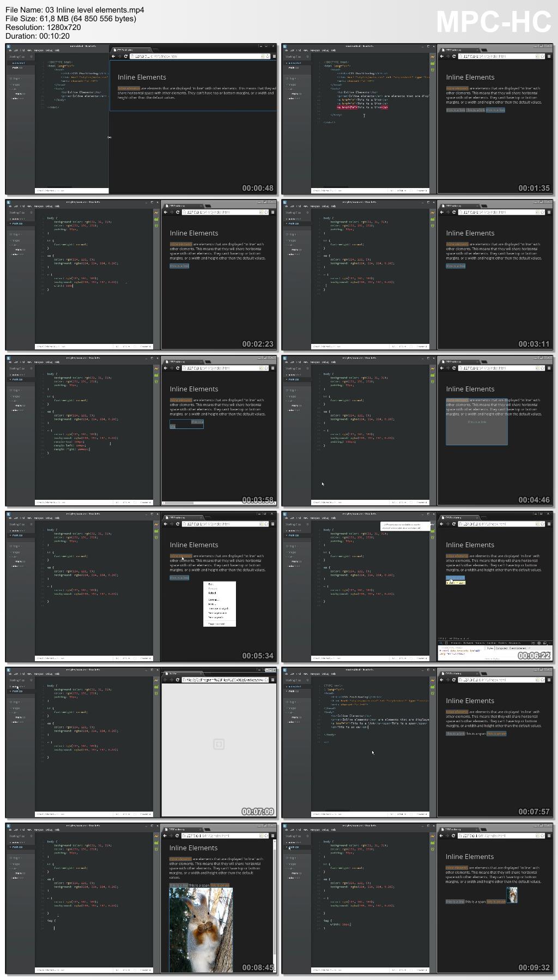
Task: Open the frame thumbnail stamped 00:05:34
Action: 141,586
